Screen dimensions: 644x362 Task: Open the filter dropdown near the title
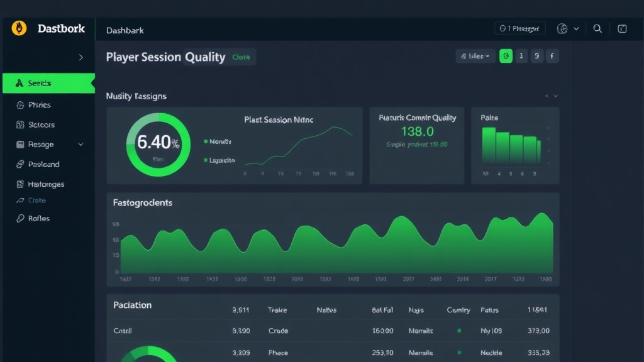[475, 56]
